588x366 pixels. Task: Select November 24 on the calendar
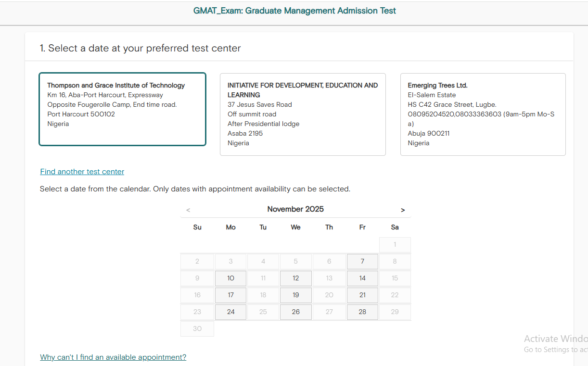pyautogui.click(x=230, y=312)
